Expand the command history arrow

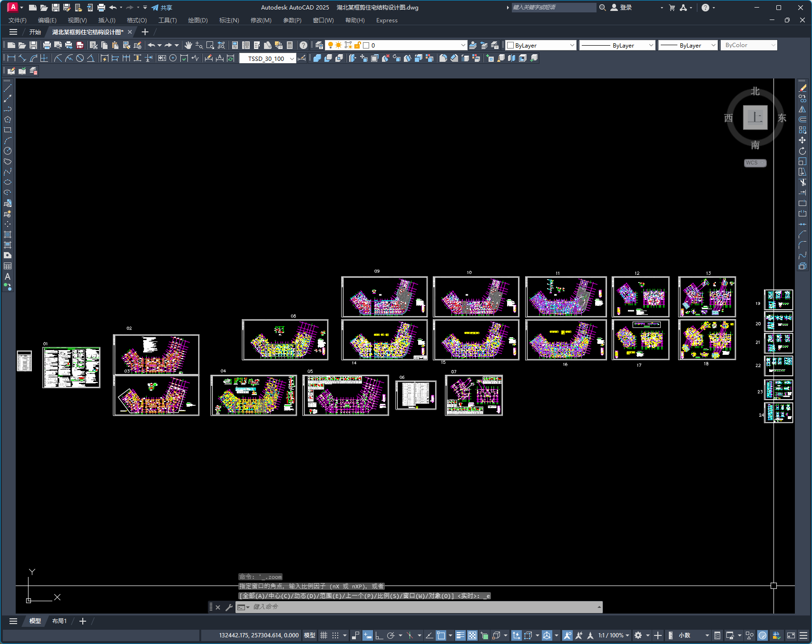point(599,607)
